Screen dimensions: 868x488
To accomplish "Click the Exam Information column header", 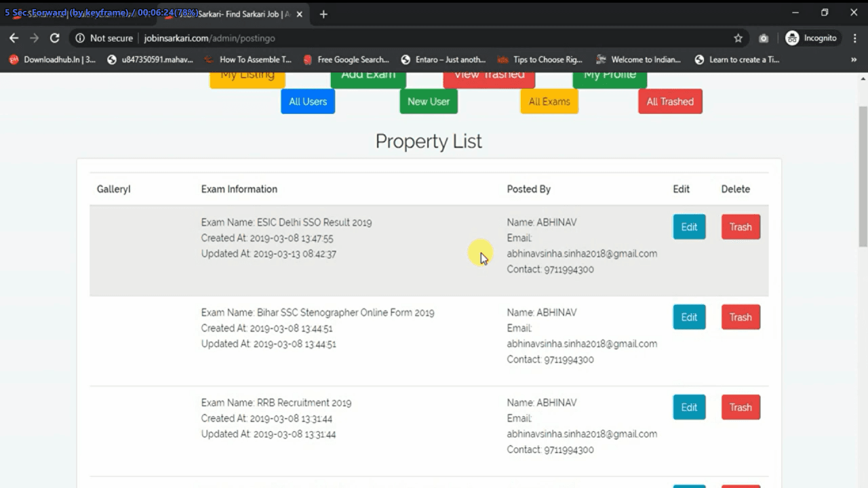I will coord(239,189).
